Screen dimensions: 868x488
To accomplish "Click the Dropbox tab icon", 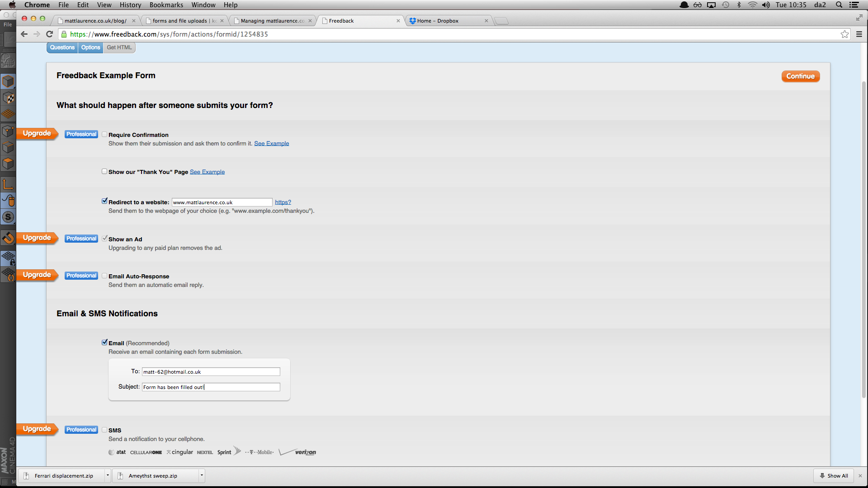I will point(412,21).
